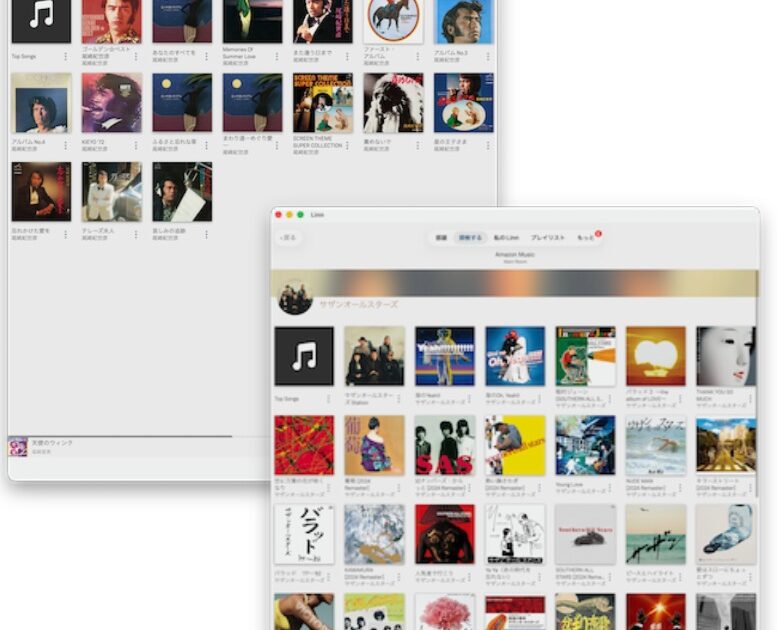The height and width of the screenshot is (630, 777).
Task: Open the Memories Of Summer Love album cover
Action: pos(252,20)
